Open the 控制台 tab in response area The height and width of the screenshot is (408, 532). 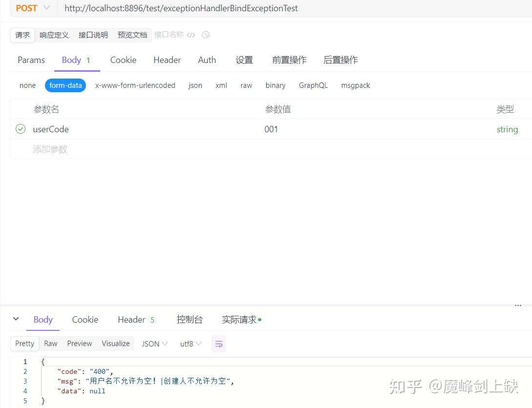click(x=190, y=319)
